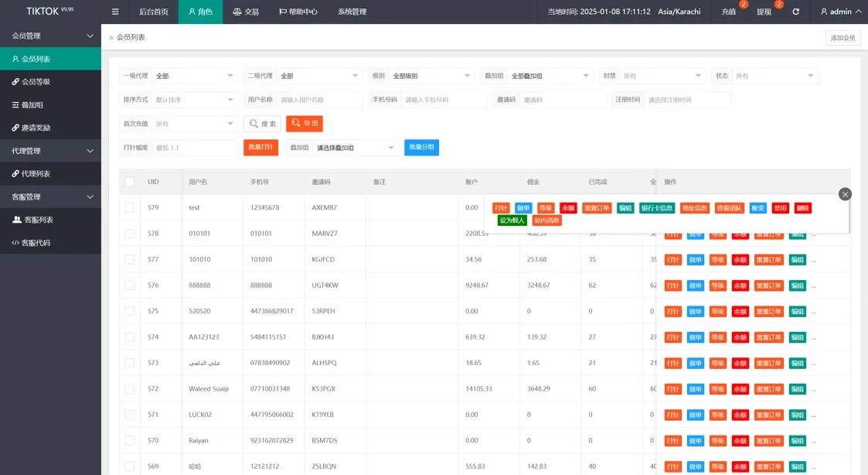Click the orange 导出 export button
The image size is (868, 475).
coord(304,123)
